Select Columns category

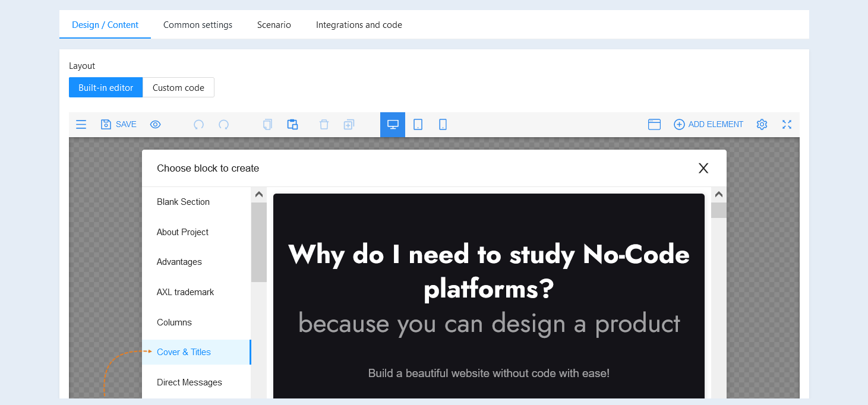196,322
